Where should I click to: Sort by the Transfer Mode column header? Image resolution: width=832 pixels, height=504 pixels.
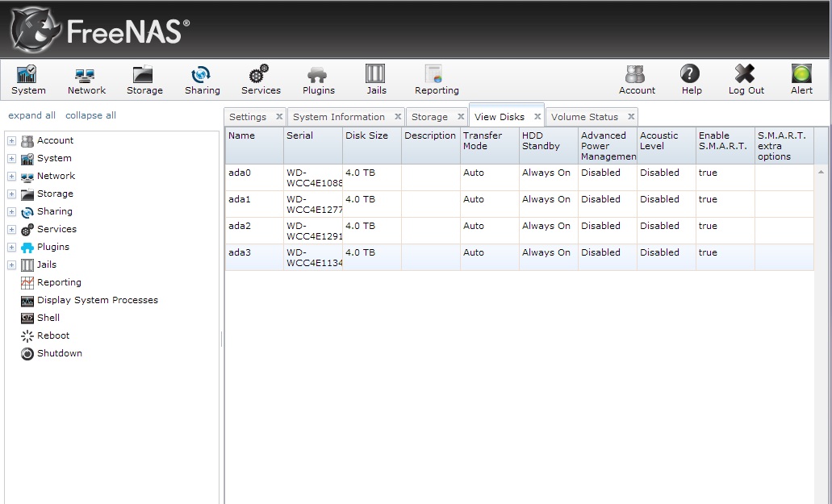(x=490, y=145)
